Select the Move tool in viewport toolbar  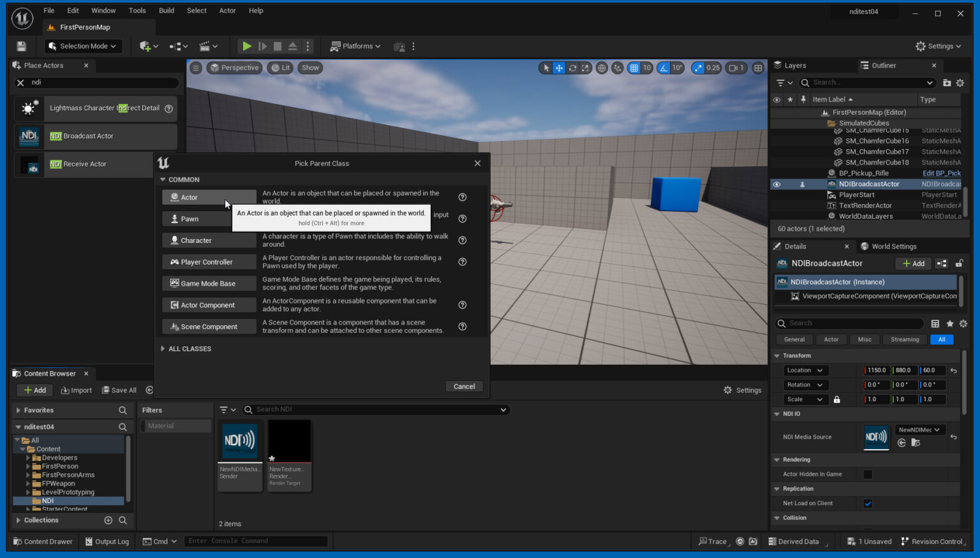(x=559, y=68)
